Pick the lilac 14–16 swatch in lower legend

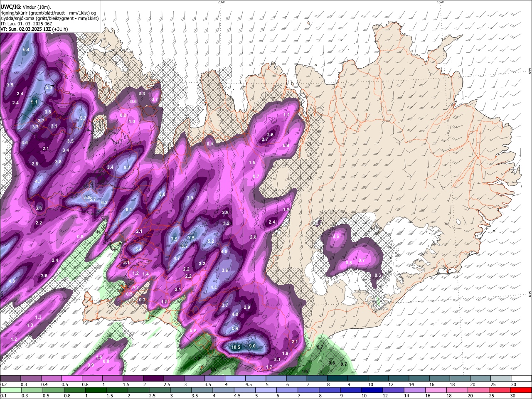coord(415,390)
